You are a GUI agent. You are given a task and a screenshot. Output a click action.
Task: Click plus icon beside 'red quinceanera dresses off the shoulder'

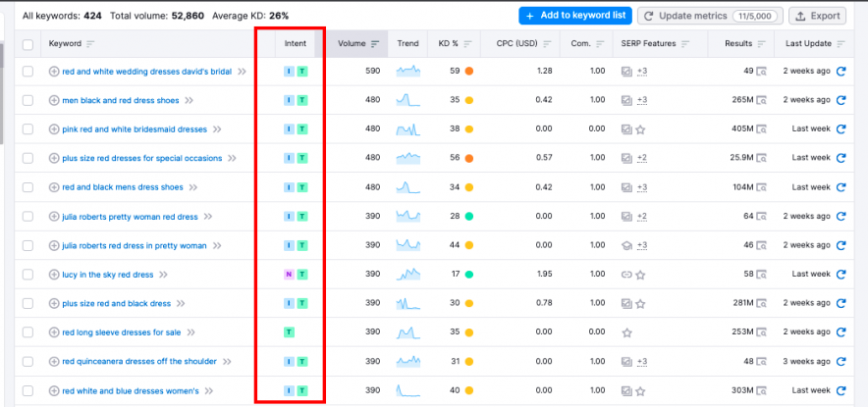coord(54,362)
